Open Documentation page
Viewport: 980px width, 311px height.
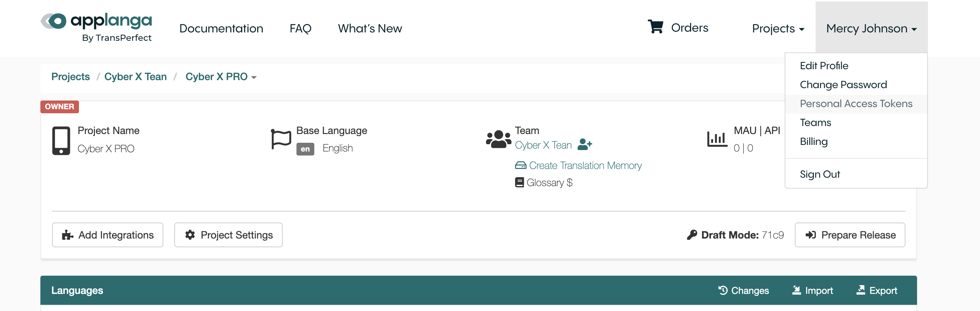pyautogui.click(x=221, y=28)
